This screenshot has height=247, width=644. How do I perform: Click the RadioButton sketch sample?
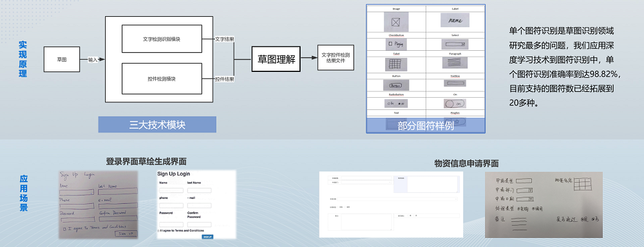pos(396,104)
